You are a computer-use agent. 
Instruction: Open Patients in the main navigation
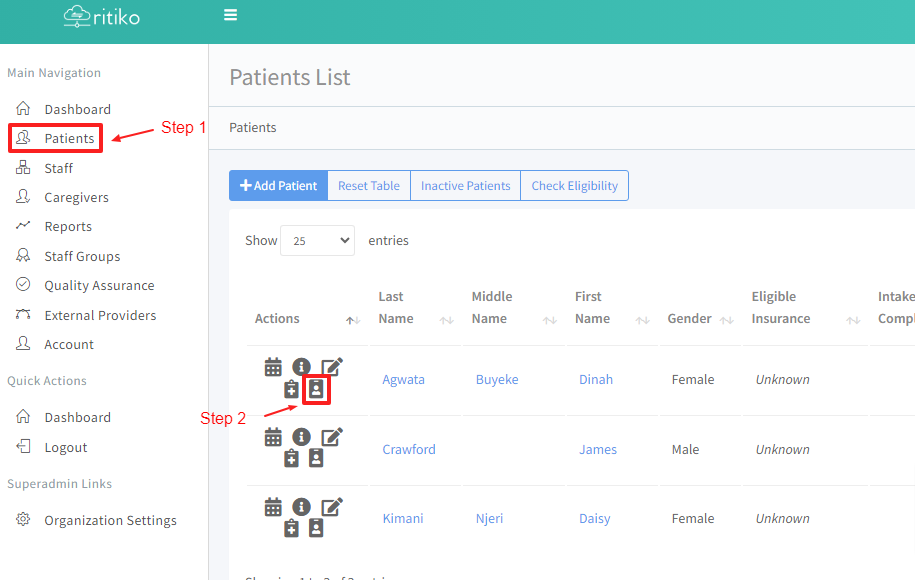[x=69, y=138]
